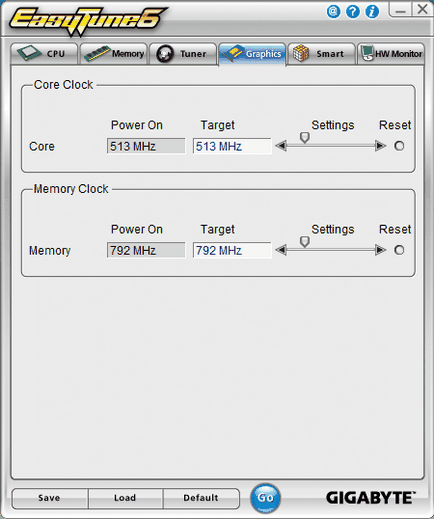Open help via the question mark icon

click(x=353, y=12)
